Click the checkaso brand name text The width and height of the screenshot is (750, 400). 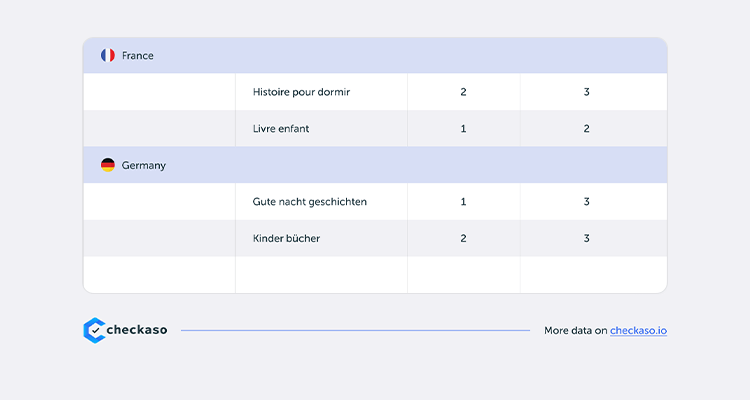[137, 330]
